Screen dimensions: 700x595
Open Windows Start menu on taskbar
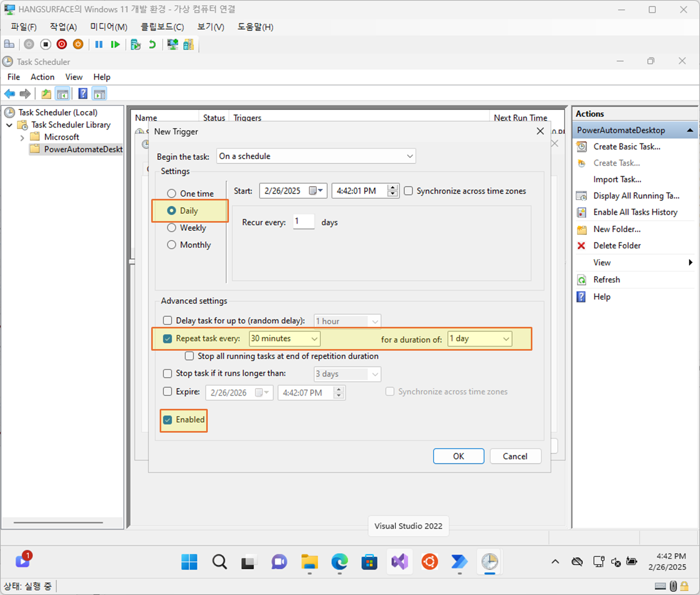click(x=189, y=562)
